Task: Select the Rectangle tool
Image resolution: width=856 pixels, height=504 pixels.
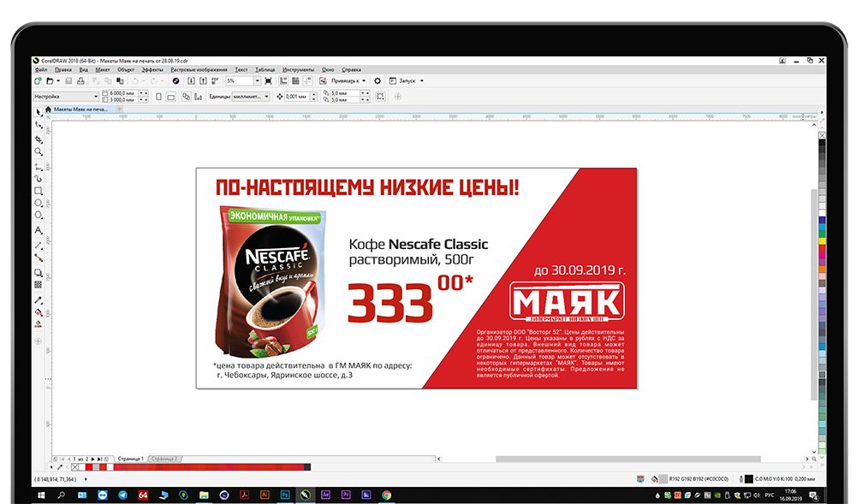Action: [38, 191]
